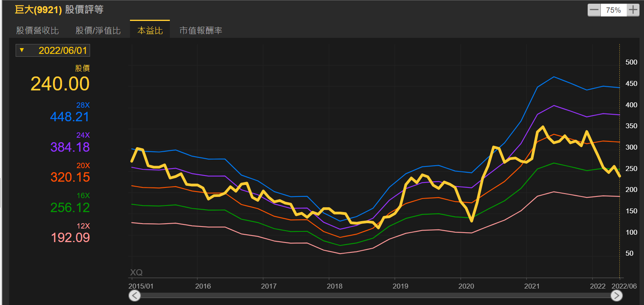The width and height of the screenshot is (644, 305).
Task: Click the 24X value 384.18
Action: [70, 147]
